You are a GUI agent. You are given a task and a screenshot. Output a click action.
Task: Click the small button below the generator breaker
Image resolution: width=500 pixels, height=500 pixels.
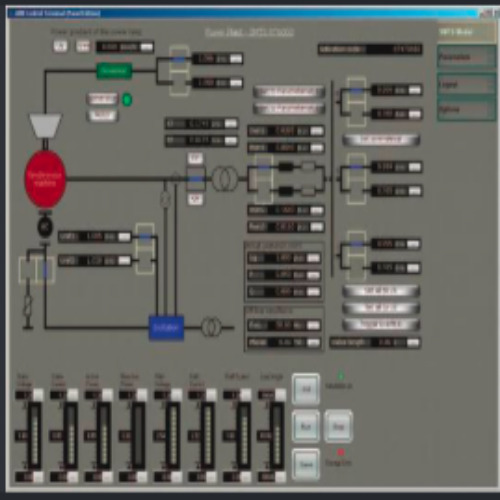click(x=195, y=199)
